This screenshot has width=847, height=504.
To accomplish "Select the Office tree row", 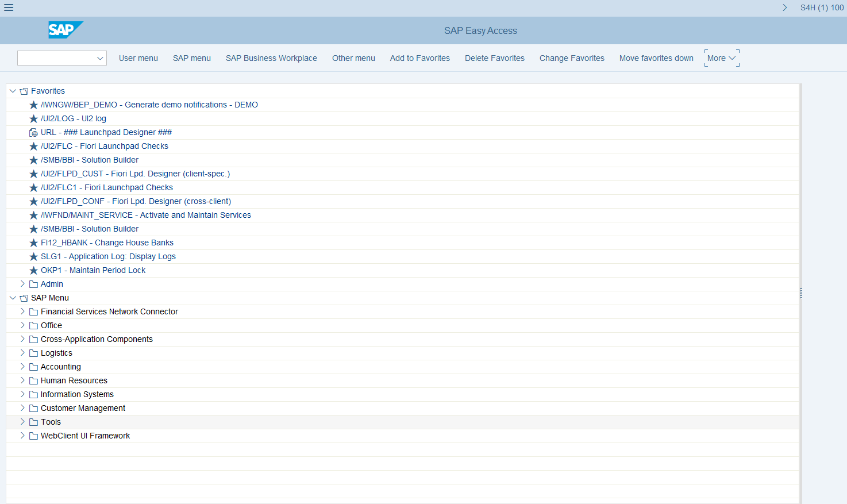I will [x=402, y=326].
